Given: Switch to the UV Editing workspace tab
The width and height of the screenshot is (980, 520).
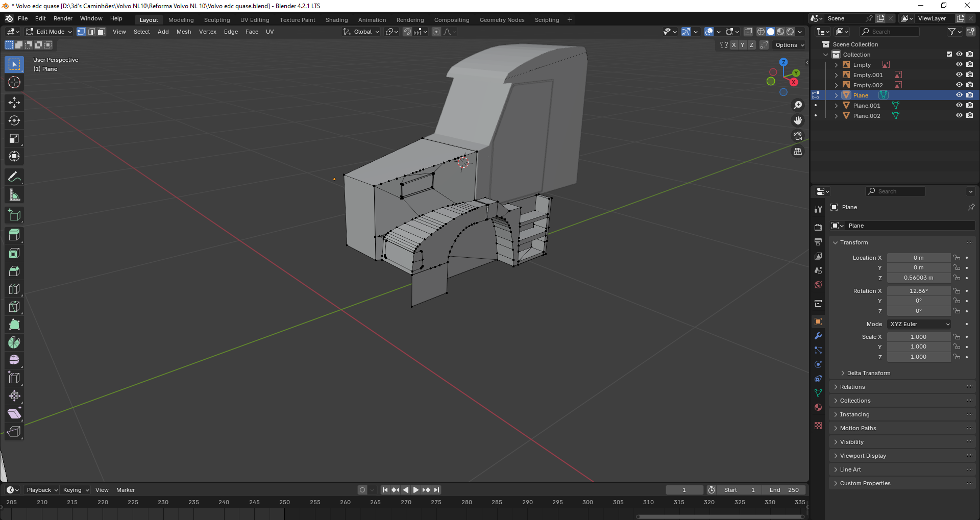Looking at the screenshot, I should pos(254,20).
